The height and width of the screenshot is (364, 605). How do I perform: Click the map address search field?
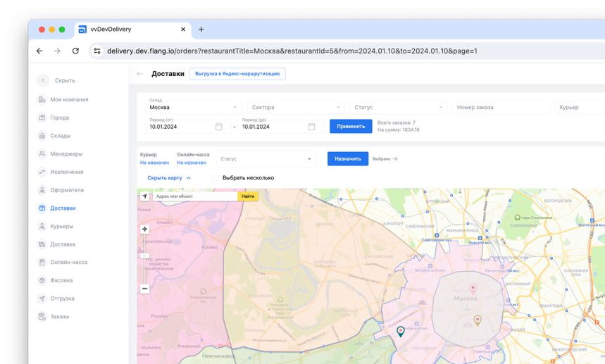coord(195,196)
